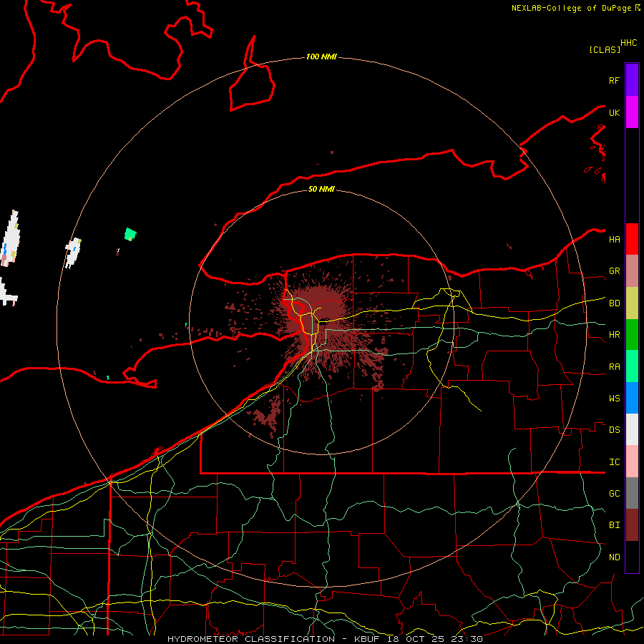Click the HR legend label
The width and height of the screenshot is (644, 644).
pyautogui.click(x=614, y=335)
